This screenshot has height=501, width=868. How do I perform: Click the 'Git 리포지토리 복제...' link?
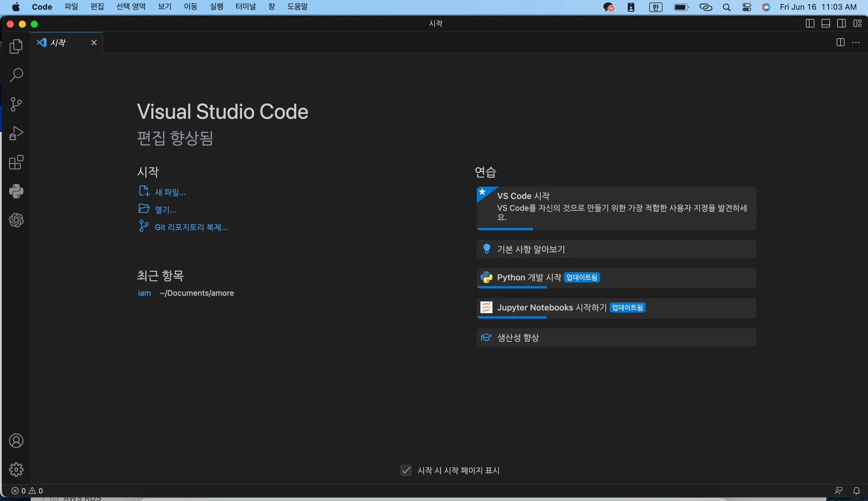(191, 227)
